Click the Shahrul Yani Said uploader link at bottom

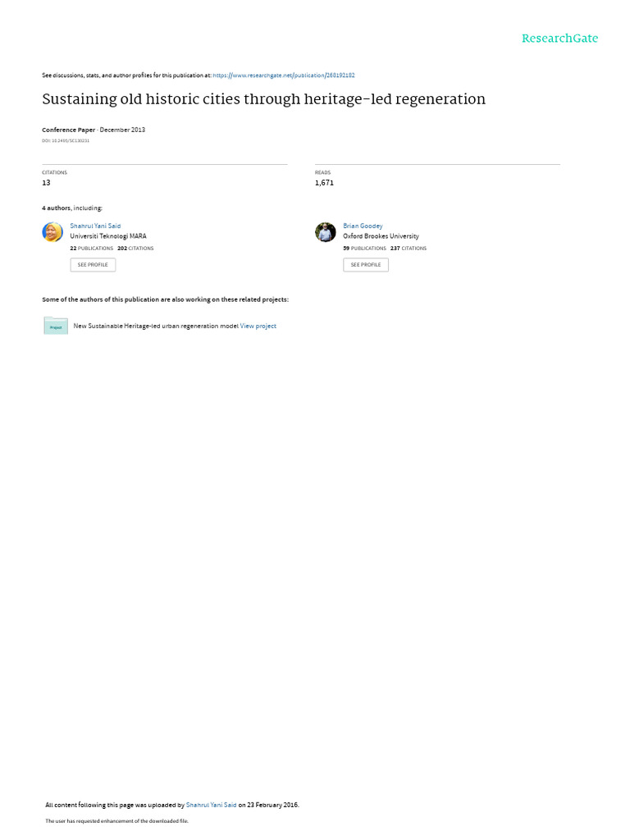point(211,805)
